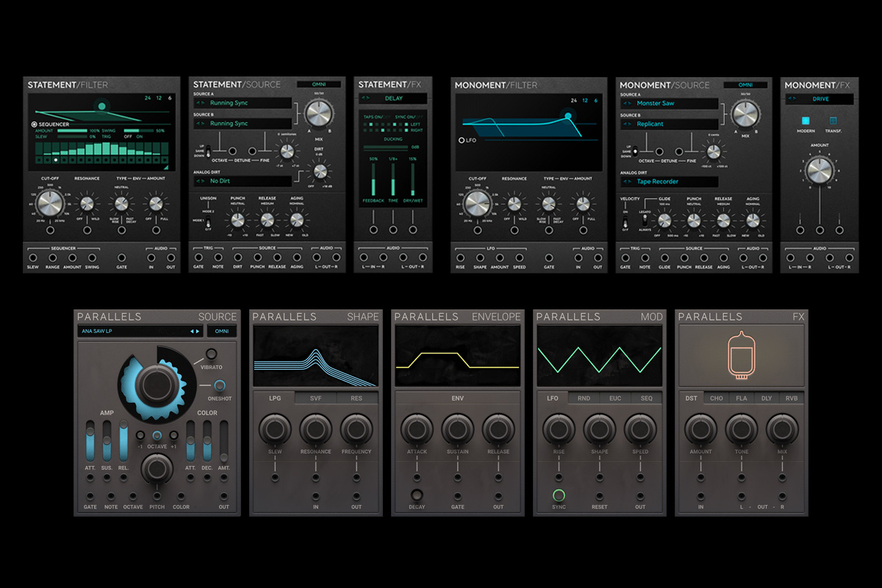Click the SPEED jack on Monoment Filter
Viewport: 882px width, 588px height.
pos(520,258)
